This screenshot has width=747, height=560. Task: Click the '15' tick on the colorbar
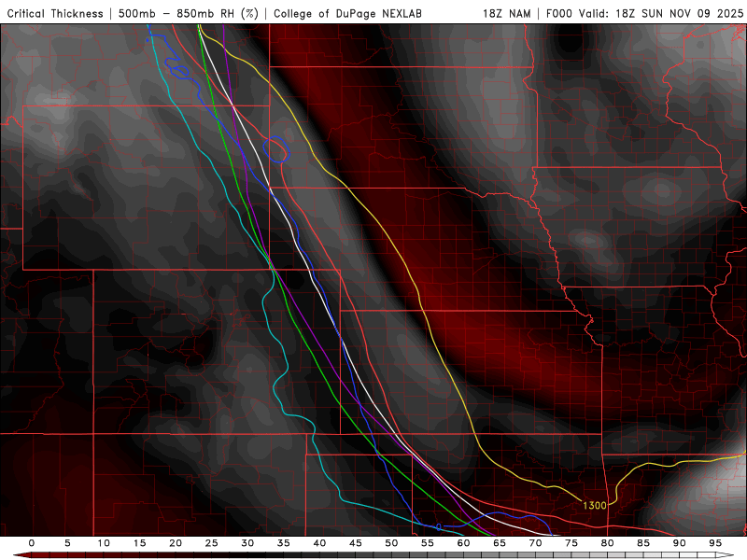click(139, 543)
